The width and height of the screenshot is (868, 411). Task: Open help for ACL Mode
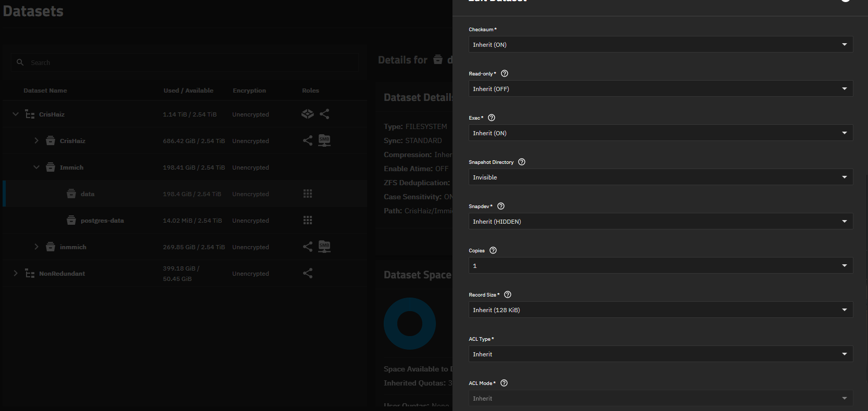point(504,383)
